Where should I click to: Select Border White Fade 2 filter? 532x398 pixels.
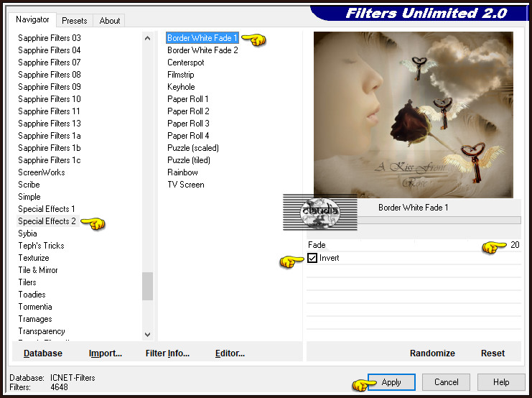202,50
